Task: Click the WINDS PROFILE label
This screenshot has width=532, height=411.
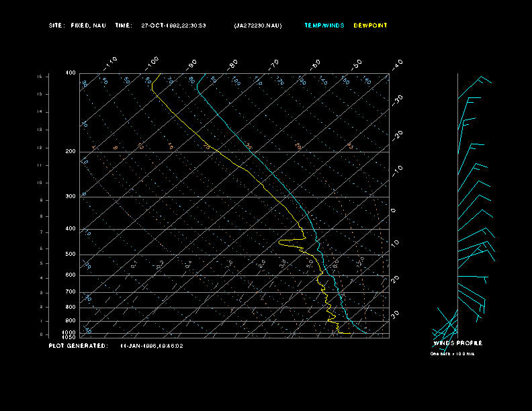Action: click(457, 343)
